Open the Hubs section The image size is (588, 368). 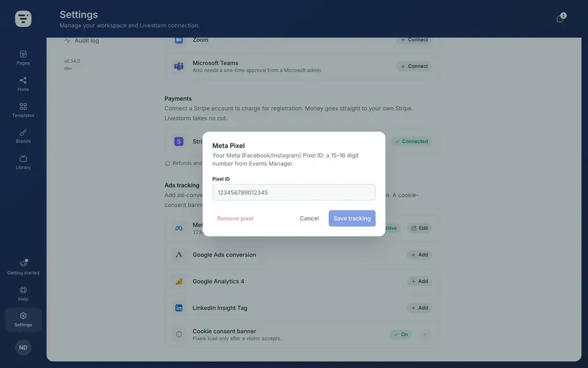pos(23,84)
